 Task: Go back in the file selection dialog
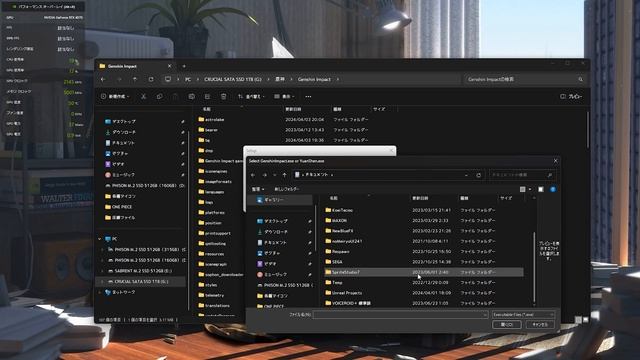(253, 175)
